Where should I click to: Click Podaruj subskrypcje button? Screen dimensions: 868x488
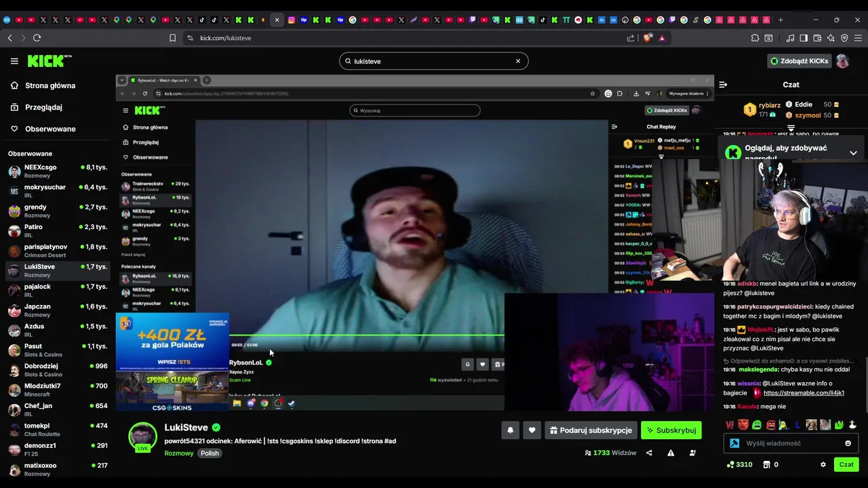(591, 430)
